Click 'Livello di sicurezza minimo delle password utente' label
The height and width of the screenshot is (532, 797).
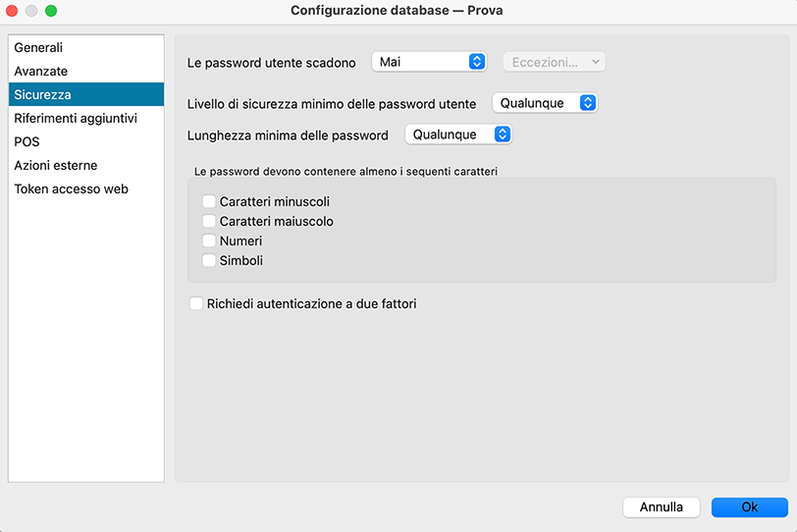[x=332, y=104]
